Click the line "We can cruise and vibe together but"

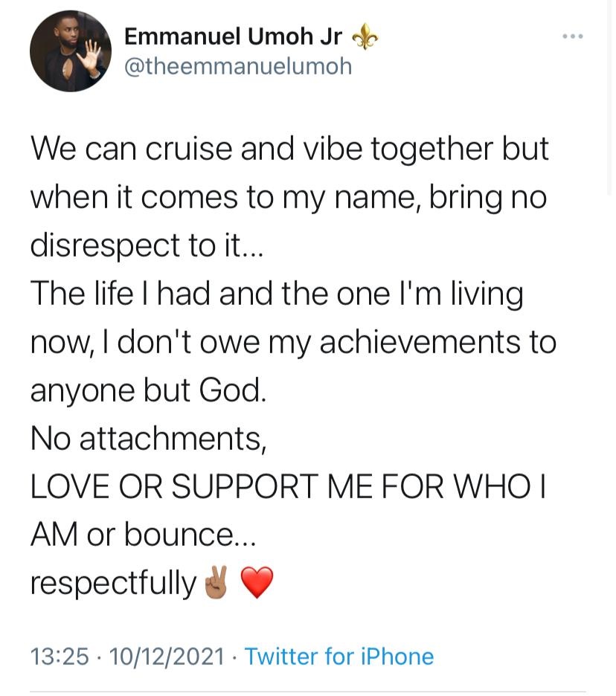(x=289, y=149)
